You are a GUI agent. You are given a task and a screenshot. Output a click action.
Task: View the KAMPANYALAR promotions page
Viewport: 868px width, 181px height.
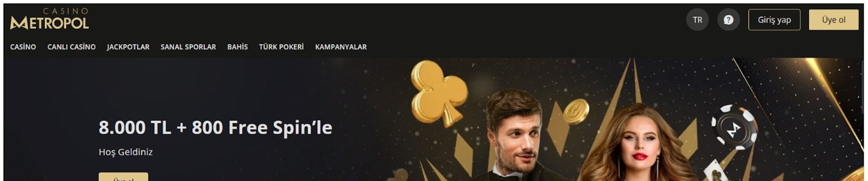coord(341,47)
